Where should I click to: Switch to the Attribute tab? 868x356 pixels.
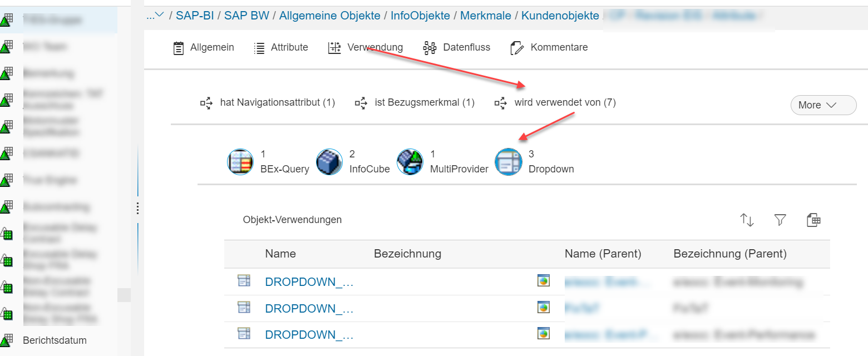(281, 48)
